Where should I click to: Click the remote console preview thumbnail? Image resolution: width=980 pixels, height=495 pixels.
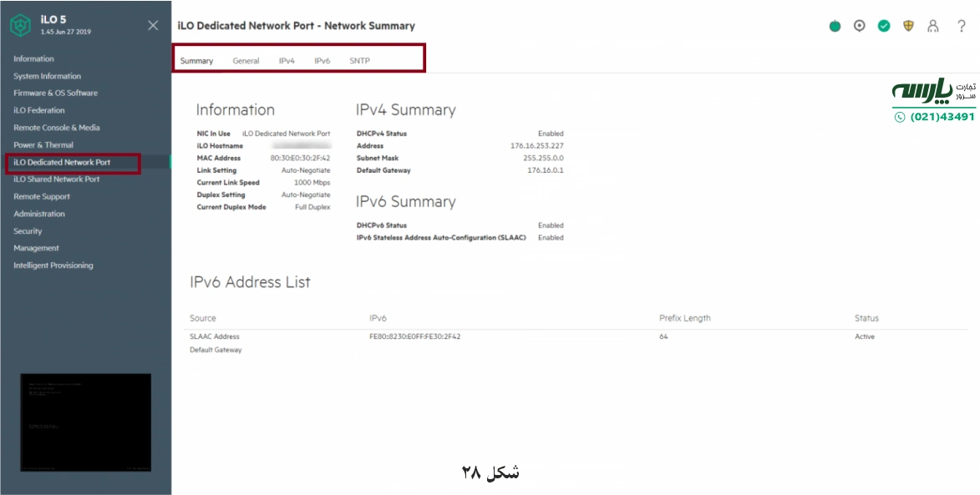pyautogui.click(x=84, y=423)
